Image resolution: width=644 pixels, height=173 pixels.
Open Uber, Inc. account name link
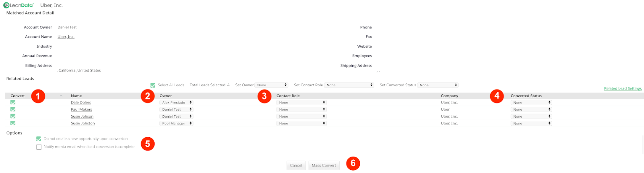coord(66,37)
